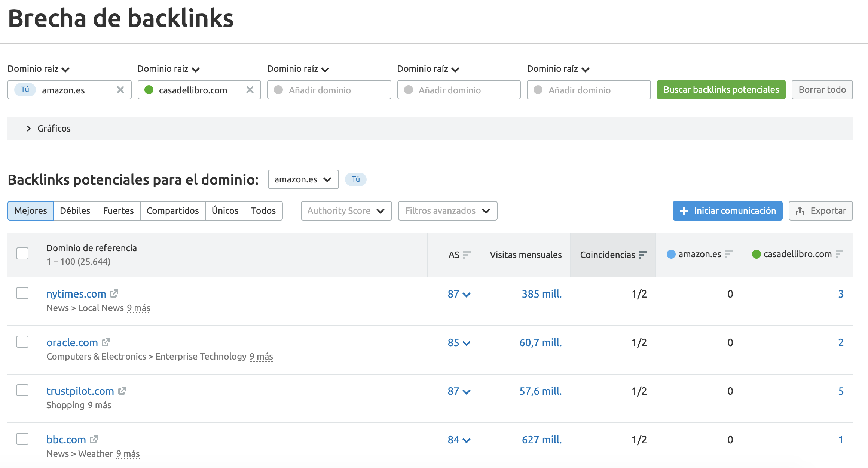
Task: Expand Filtros avanzados dropdown
Action: coord(447,211)
